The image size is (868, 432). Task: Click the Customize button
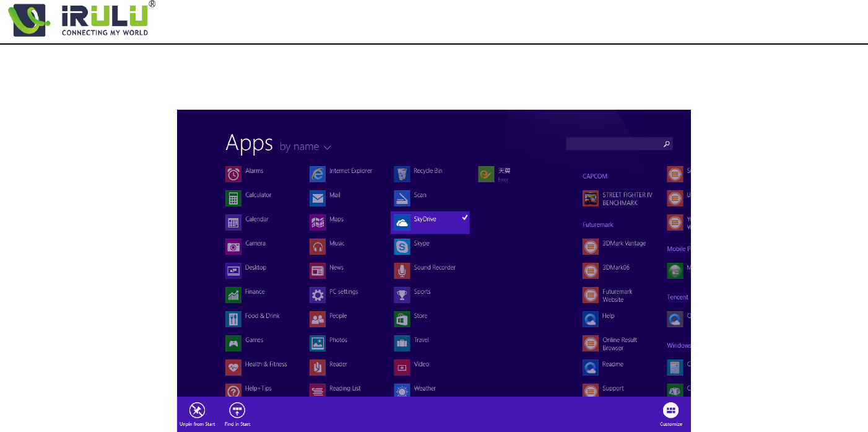671,414
